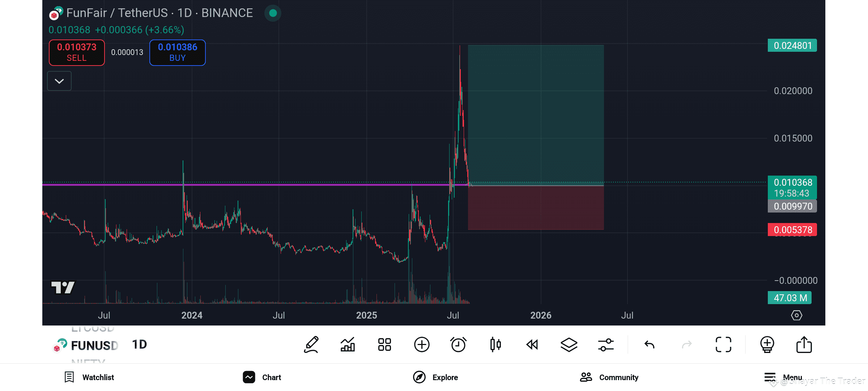The width and height of the screenshot is (868, 391).
Task: Select the 0.005378 stop price label
Action: (x=792, y=230)
